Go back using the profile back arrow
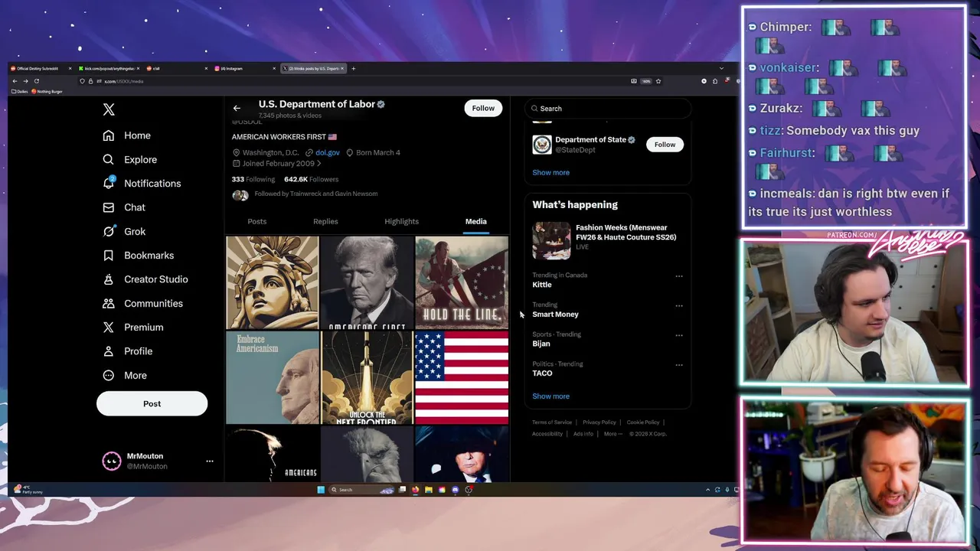The width and height of the screenshot is (980, 551). [x=237, y=108]
